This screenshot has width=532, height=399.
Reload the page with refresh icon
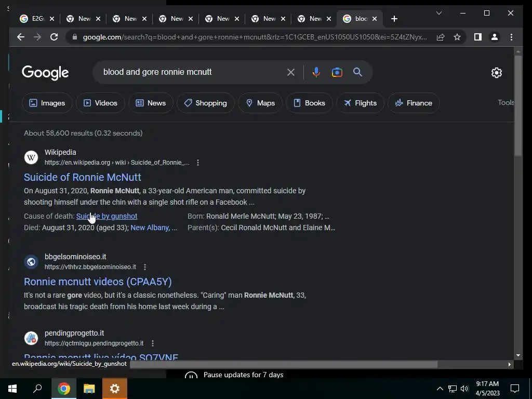(54, 37)
